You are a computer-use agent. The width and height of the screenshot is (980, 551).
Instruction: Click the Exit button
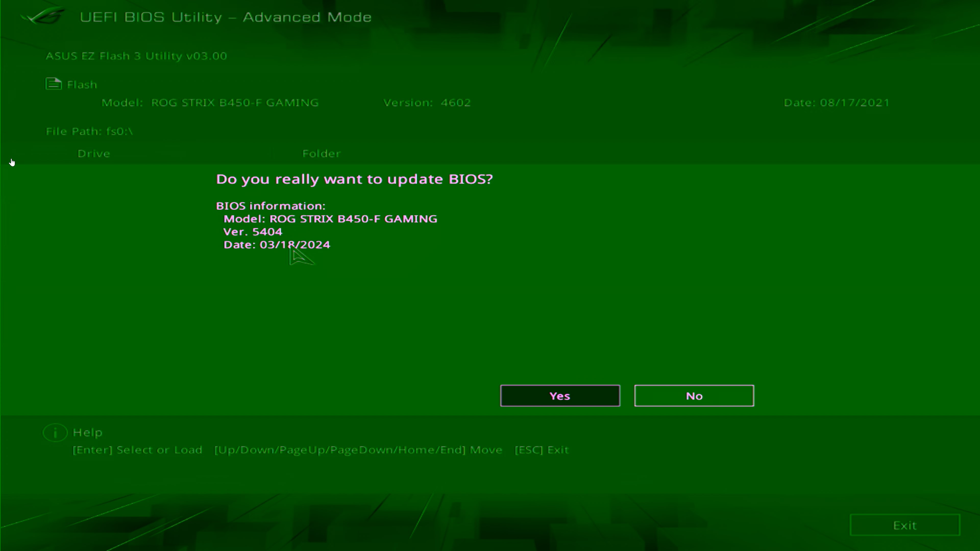click(905, 525)
